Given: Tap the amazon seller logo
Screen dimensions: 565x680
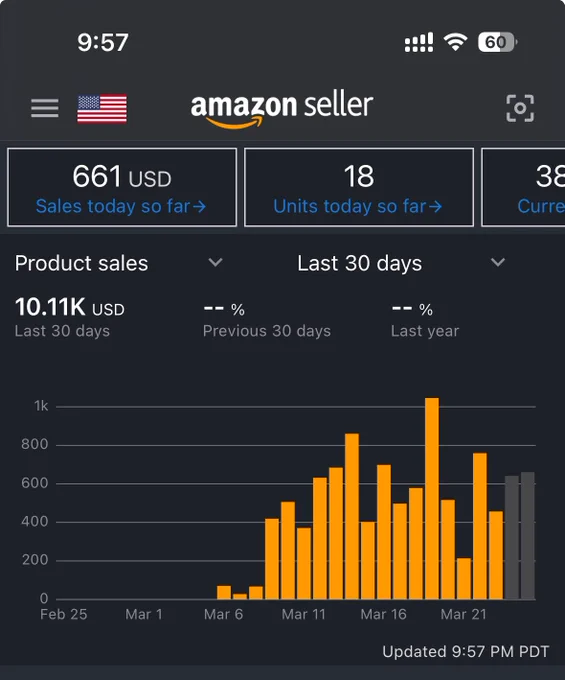Looking at the screenshot, I should tap(282, 110).
